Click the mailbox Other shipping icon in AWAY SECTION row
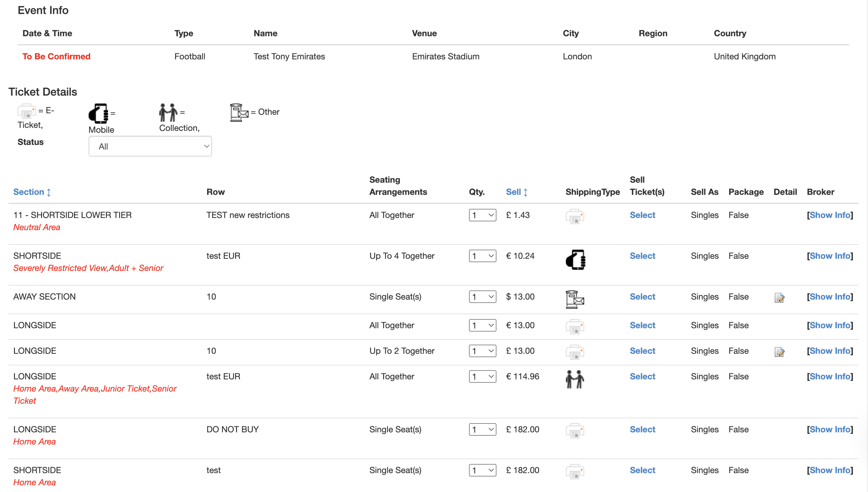868x492 pixels. 575,299
